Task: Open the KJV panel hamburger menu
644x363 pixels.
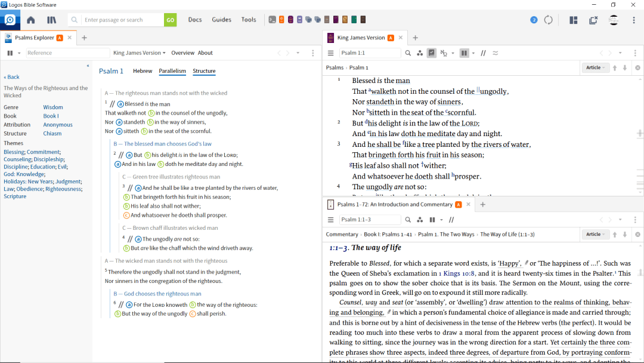Action: click(330, 53)
